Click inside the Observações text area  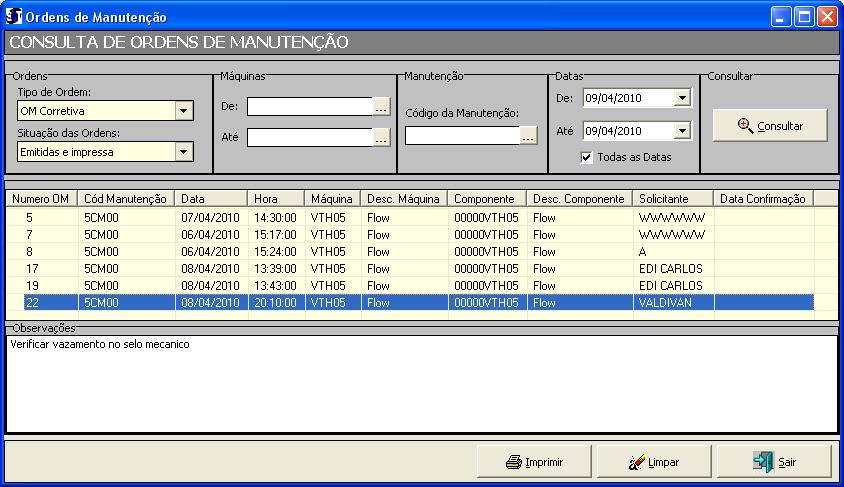point(420,385)
